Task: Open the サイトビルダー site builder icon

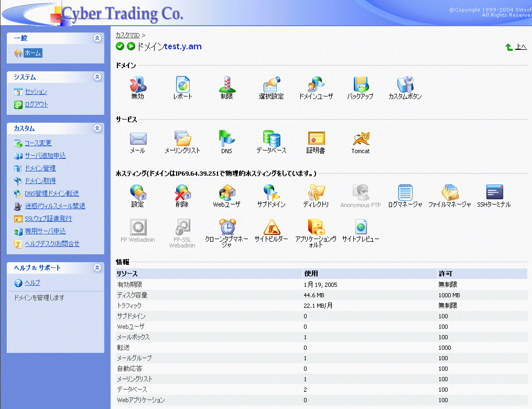Action: pos(271,228)
